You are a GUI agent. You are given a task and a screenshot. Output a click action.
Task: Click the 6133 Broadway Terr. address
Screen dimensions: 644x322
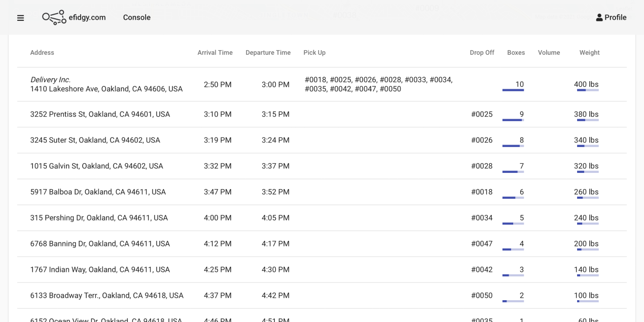click(x=106, y=296)
